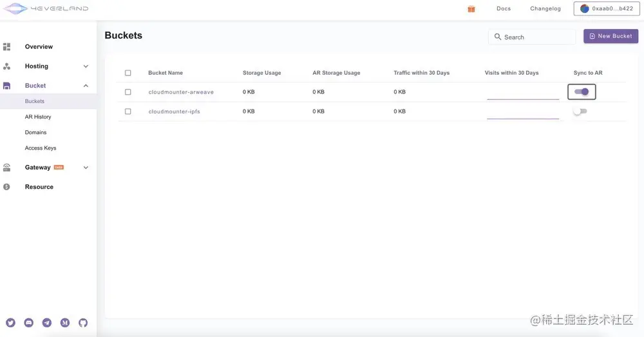The image size is (644, 337).
Task: Open the Twitter social link
Action: (x=11, y=323)
